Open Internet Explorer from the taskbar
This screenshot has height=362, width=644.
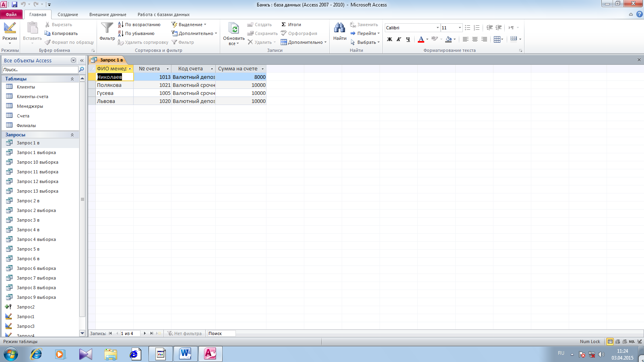[x=36, y=354]
